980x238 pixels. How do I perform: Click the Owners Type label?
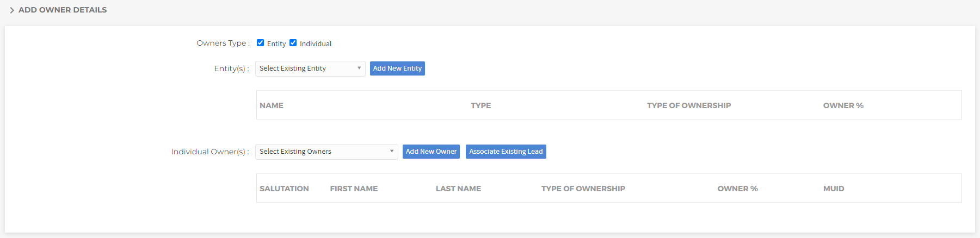[x=223, y=43]
